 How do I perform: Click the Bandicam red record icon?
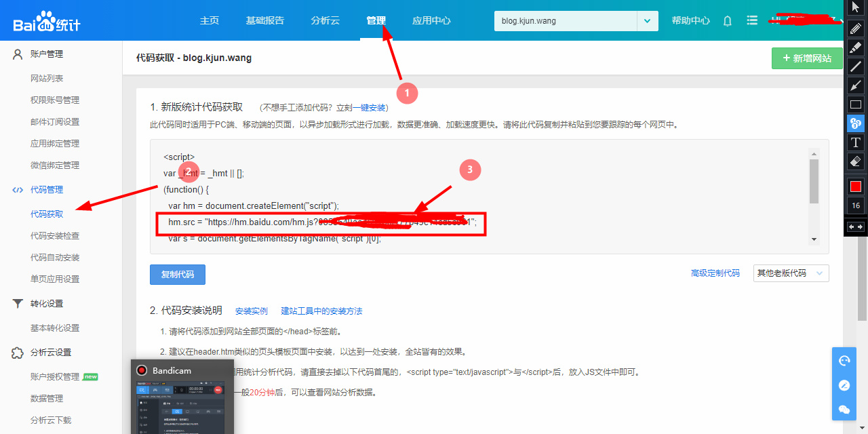pyautogui.click(x=142, y=370)
